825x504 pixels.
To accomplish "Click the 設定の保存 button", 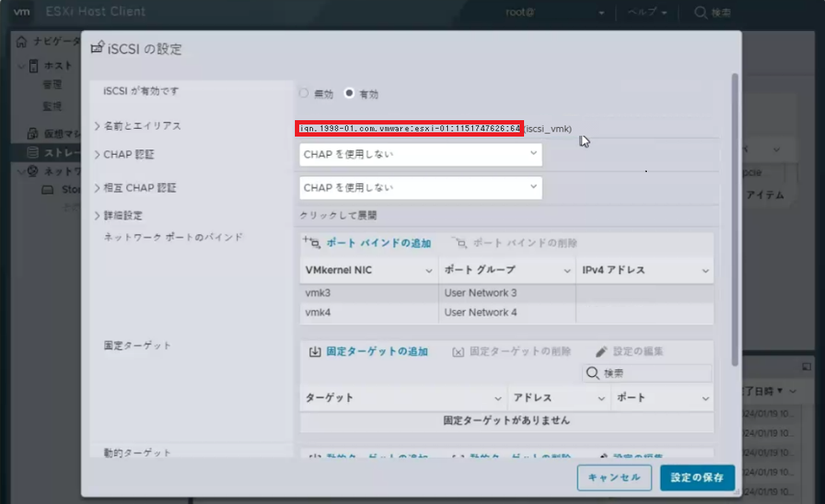I will point(697,477).
